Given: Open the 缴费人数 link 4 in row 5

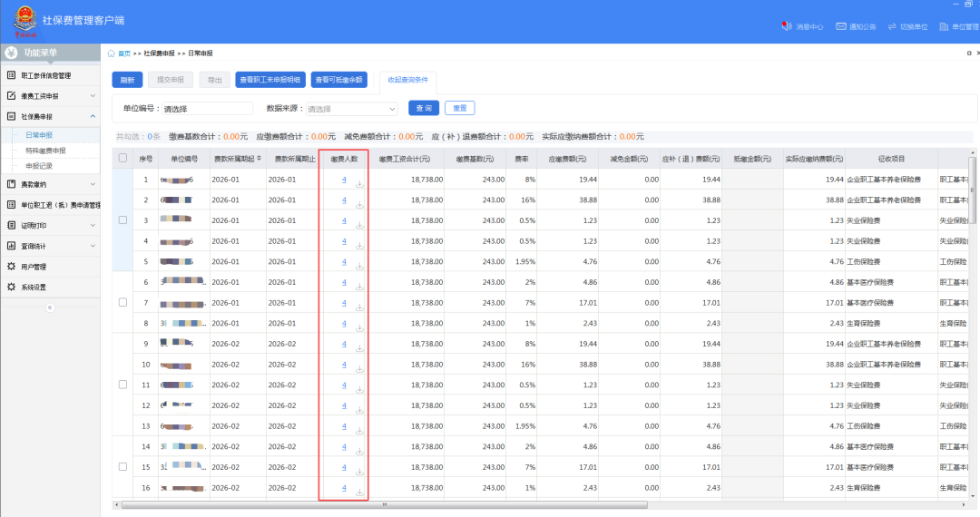Looking at the screenshot, I should click(345, 261).
